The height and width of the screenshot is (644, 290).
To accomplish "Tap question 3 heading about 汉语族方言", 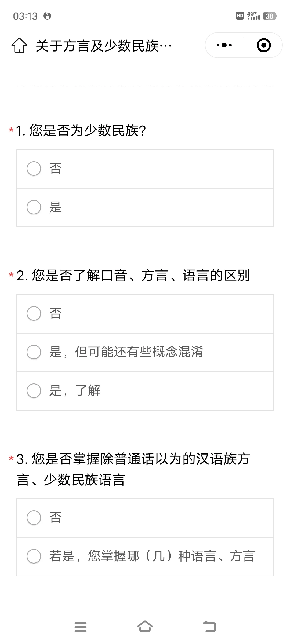I will (x=133, y=469).
